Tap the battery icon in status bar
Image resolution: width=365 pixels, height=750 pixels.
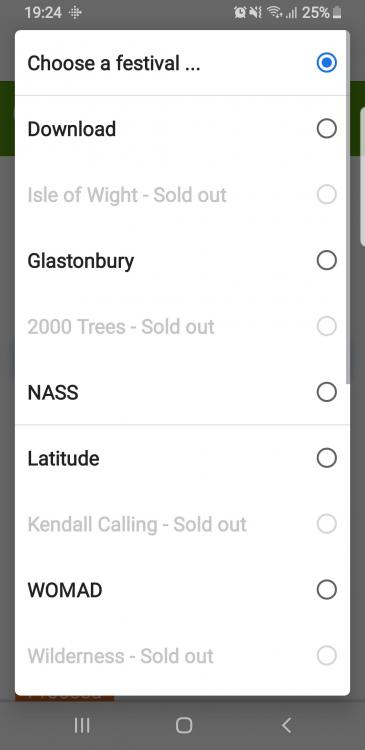(337, 13)
